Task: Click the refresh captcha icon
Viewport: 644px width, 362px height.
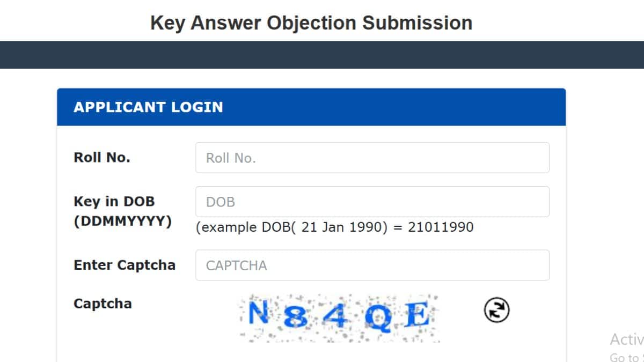Action: pos(496,311)
